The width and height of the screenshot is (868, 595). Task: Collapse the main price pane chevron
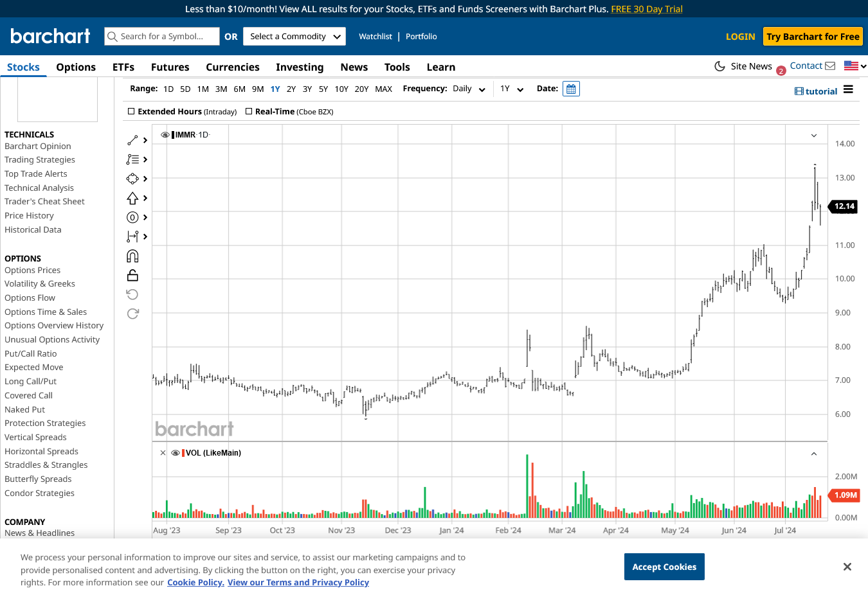814,136
